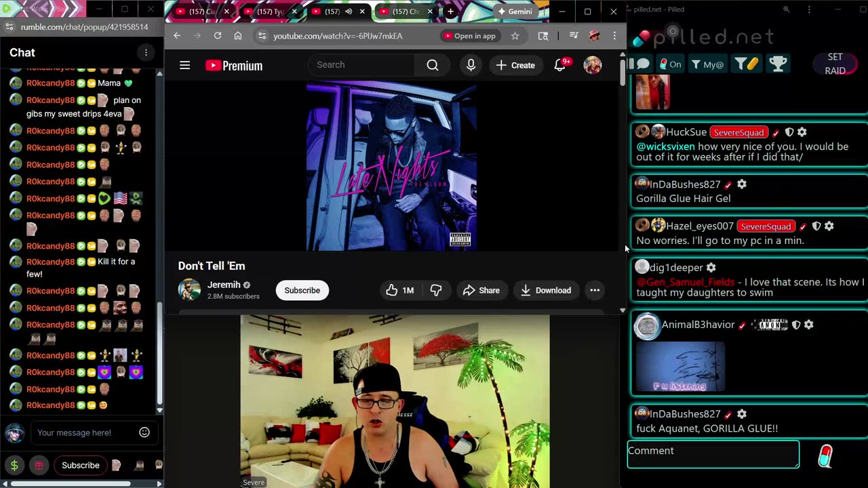Click the Pilled chat bubble icon

pyautogui.click(x=643, y=64)
